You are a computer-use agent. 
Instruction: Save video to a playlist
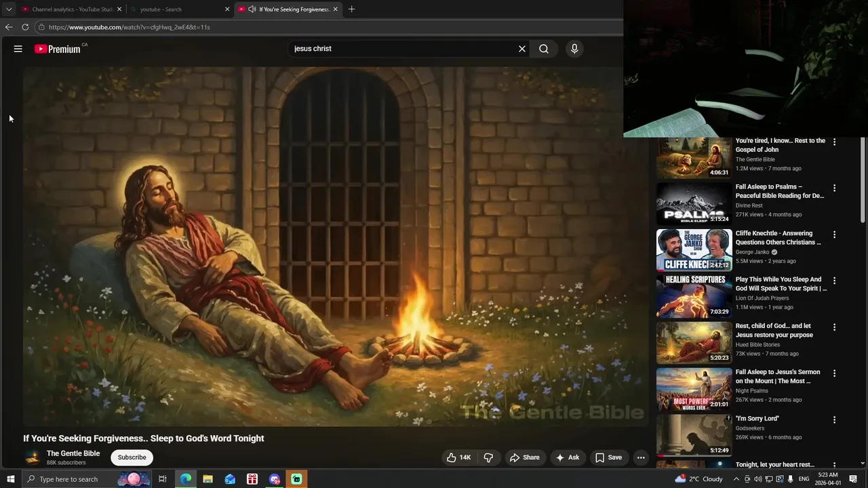[x=608, y=457]
